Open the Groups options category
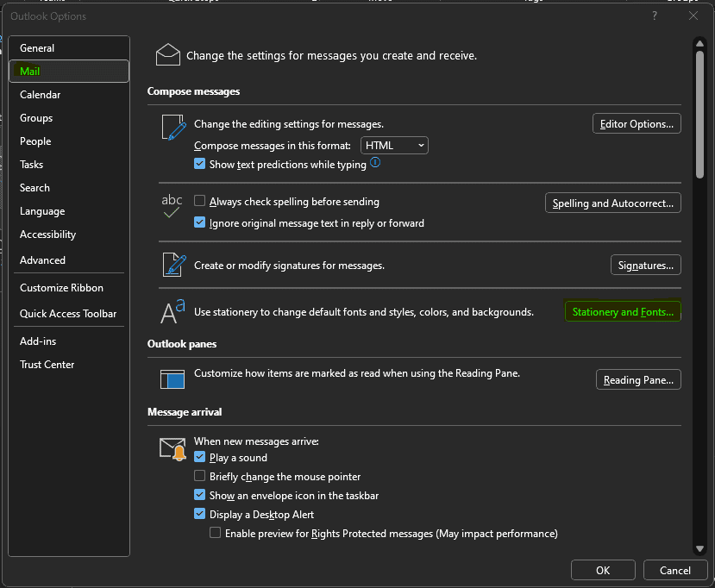 click(69, 117)
